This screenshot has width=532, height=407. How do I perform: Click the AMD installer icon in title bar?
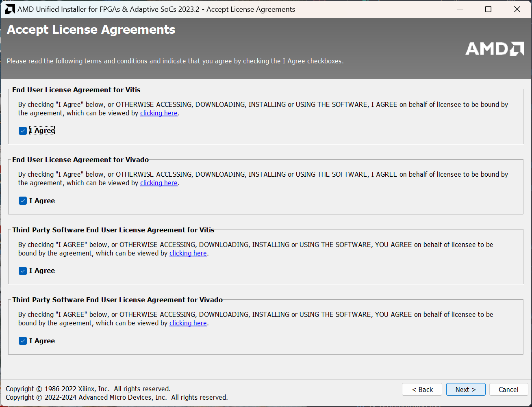tap(10, 9)
